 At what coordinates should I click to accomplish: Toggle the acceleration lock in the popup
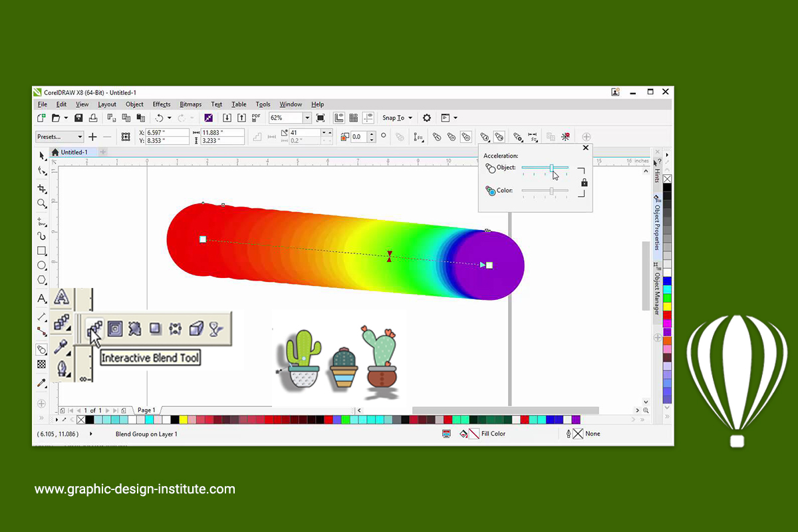(584, 182)
